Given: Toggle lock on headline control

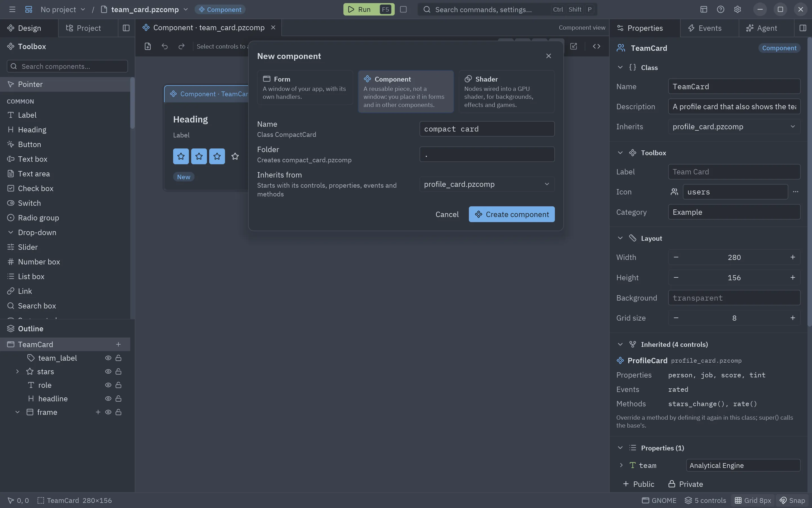Looking at the screenshot, I should tap(118, 399).
